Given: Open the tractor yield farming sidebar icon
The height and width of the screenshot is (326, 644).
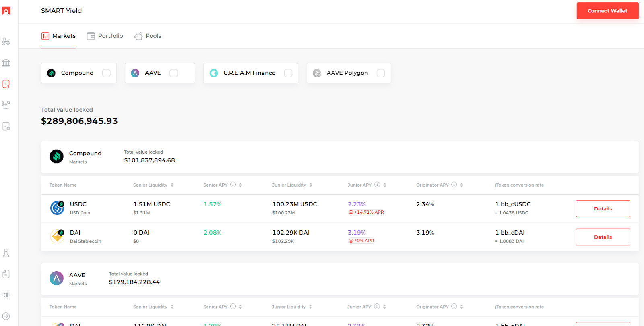Looking at the screenshot, I should pos(6,42).
